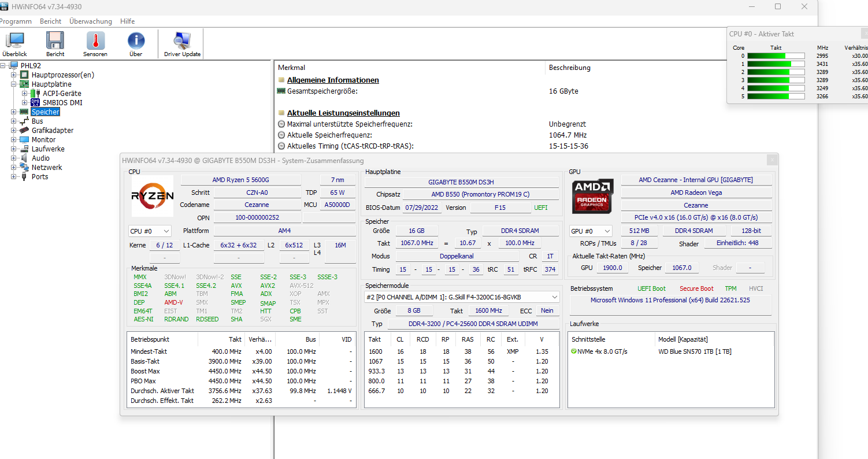Click the Netzwerk icon in the tree
This screenshot has height=459, width=868.
coord(25,167)
